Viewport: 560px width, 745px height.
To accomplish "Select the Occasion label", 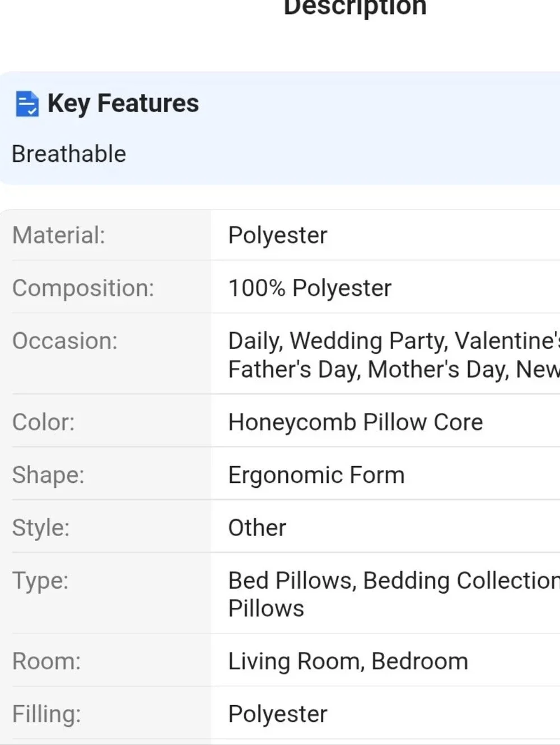I will 65,341.
